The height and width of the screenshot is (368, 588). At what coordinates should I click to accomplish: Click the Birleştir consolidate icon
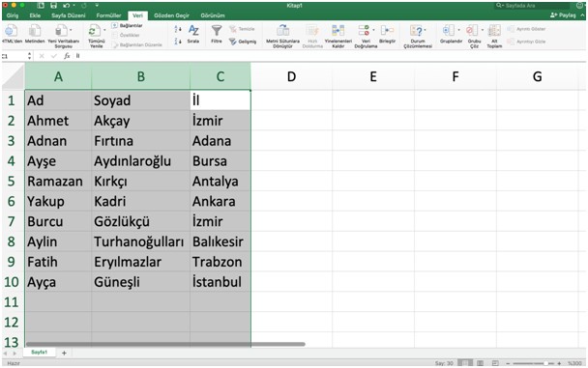tap(387, 30)
